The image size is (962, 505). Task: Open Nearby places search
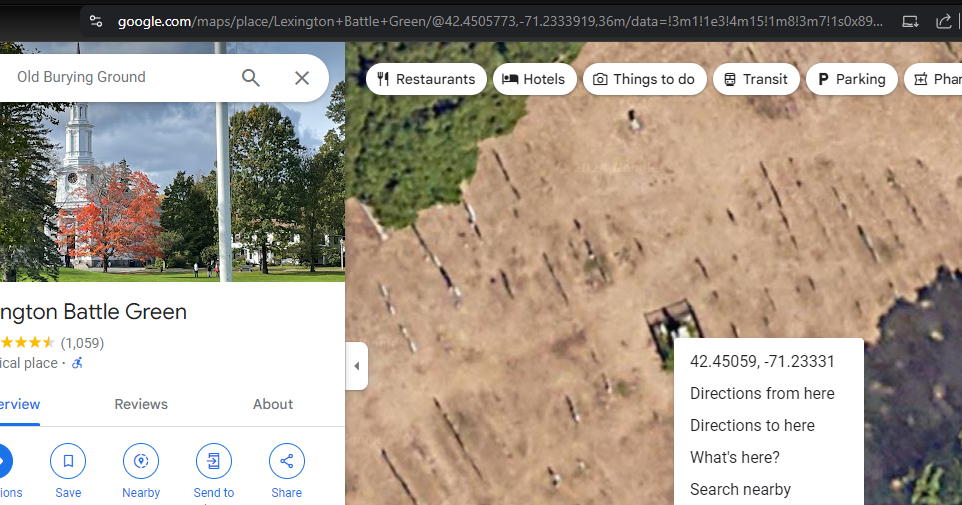point(141,461)
